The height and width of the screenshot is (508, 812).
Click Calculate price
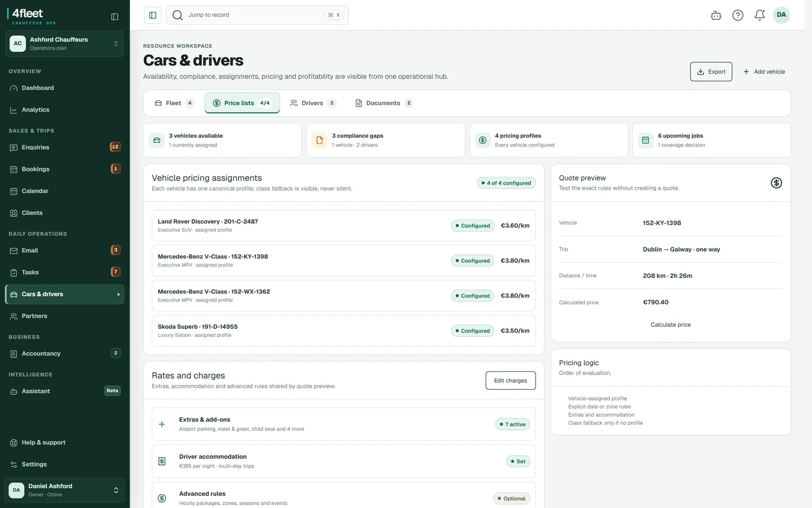pyautogui.click(x=670, y=325)
